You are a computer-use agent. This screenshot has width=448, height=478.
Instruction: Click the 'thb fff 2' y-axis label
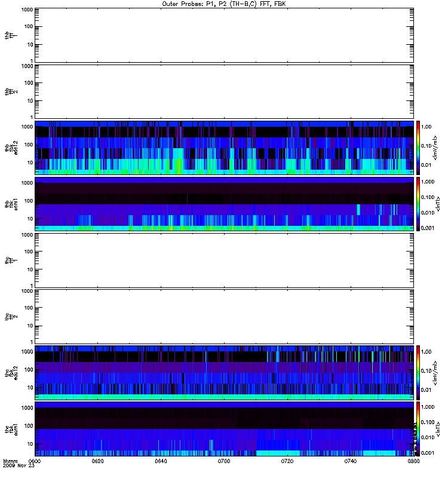11,91
